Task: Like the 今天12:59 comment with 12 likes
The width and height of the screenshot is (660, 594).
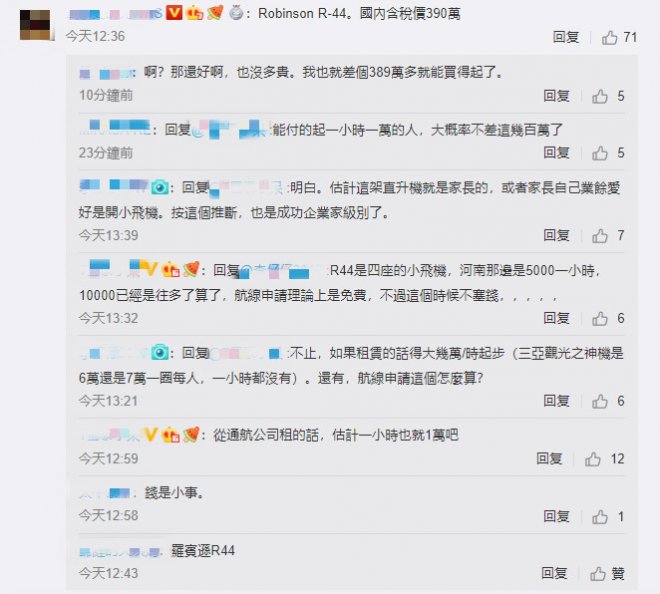Action: [x=592, y=459]
